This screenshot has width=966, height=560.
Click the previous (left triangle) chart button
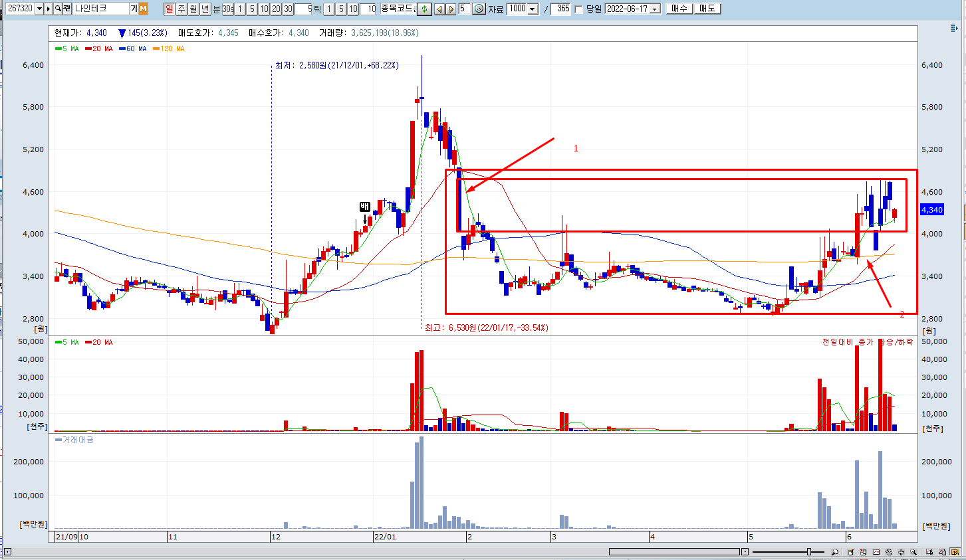coord(439,9)
